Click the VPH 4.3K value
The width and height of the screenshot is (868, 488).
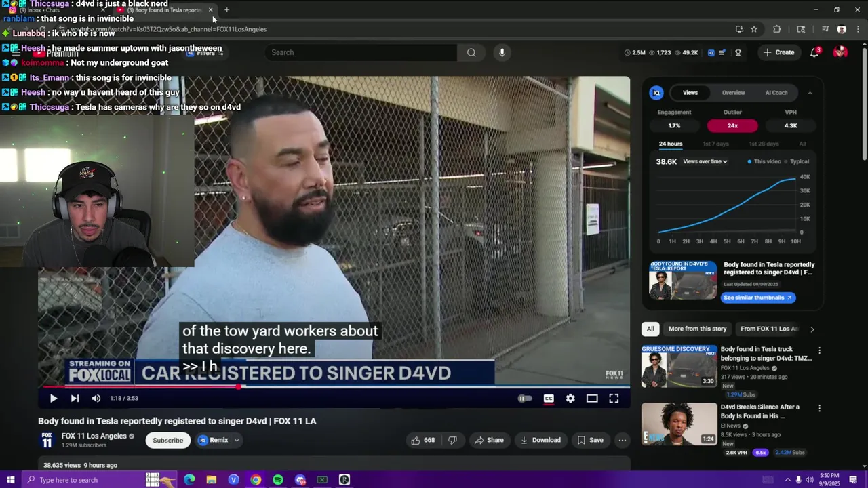click(x=791, y=125)
